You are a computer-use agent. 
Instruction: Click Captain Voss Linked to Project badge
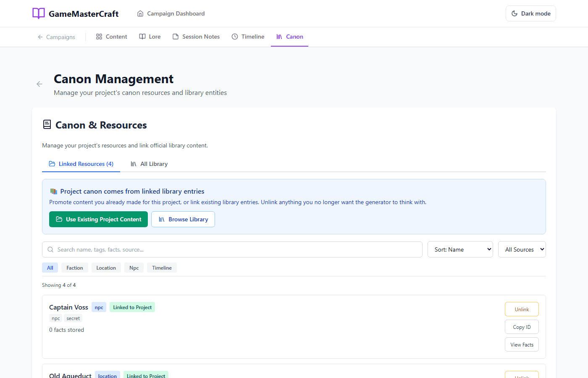click(x=132, y=307)
